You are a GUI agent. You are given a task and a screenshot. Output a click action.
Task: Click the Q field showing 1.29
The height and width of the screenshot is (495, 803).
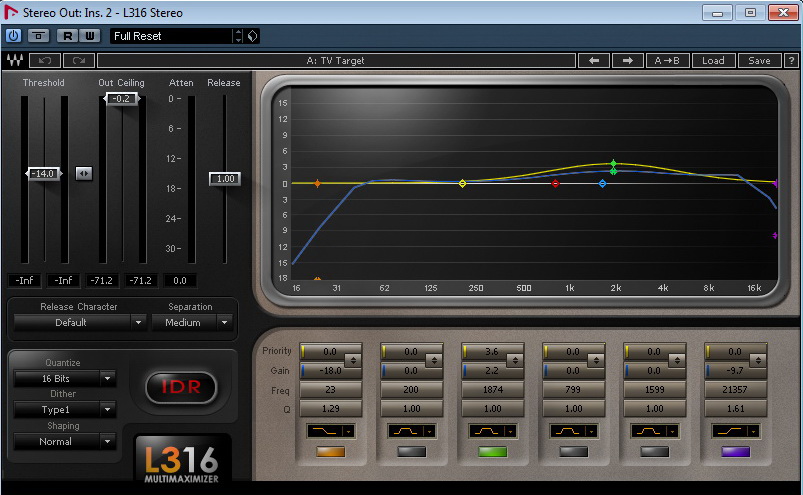tap(330, 408)
